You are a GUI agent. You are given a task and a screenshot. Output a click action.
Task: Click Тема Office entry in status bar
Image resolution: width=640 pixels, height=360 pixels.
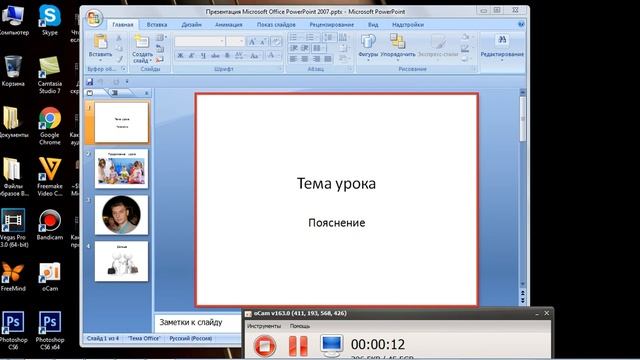coord(144,338)
